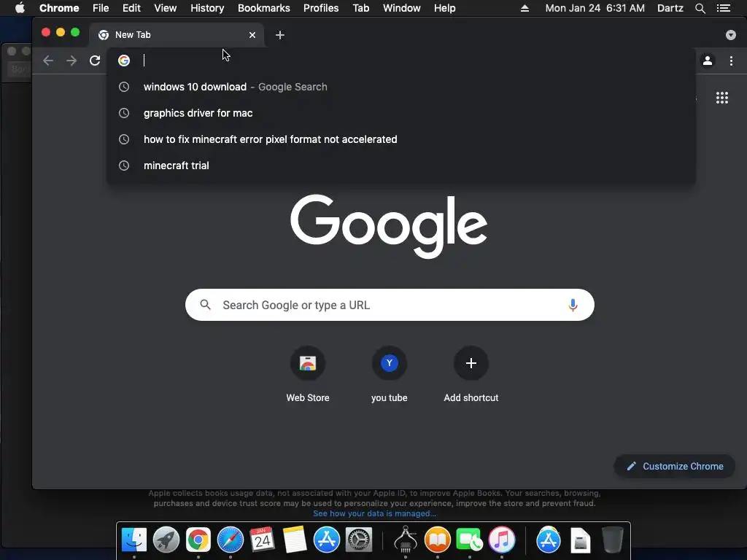Open the Tab menu
747x560 pixels.
click(x=360, y=8)
